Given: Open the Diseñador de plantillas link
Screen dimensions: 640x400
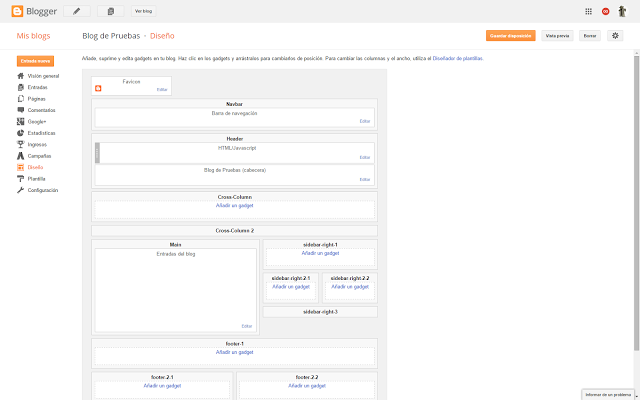Looking at the screenshot, I should coord(457,59).
